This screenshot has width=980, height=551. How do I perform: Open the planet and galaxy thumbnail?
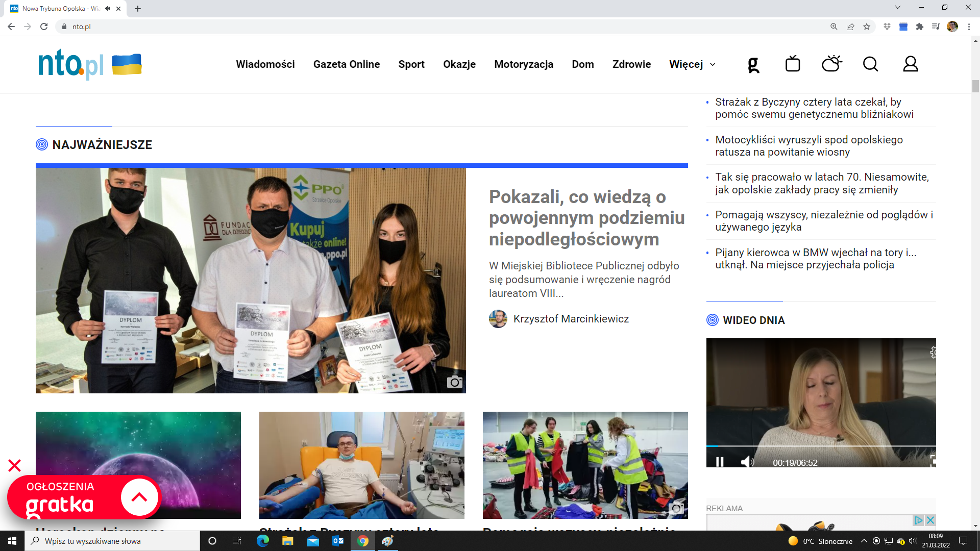point(138,465)
